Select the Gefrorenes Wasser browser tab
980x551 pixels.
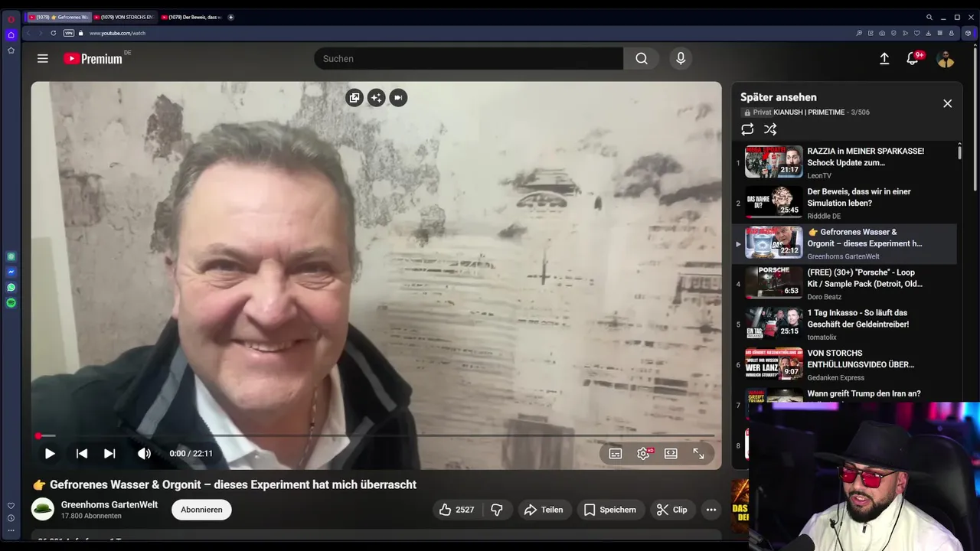[58, 17]
